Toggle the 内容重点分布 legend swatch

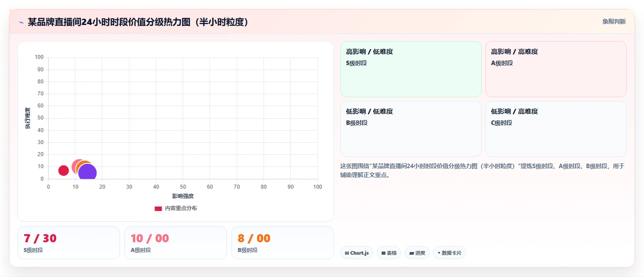158,208
